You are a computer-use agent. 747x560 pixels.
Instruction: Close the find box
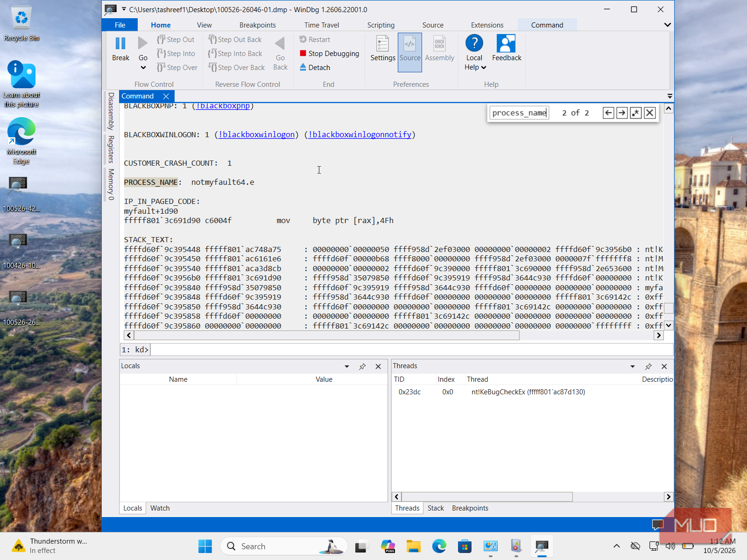(x=649, y=113)
